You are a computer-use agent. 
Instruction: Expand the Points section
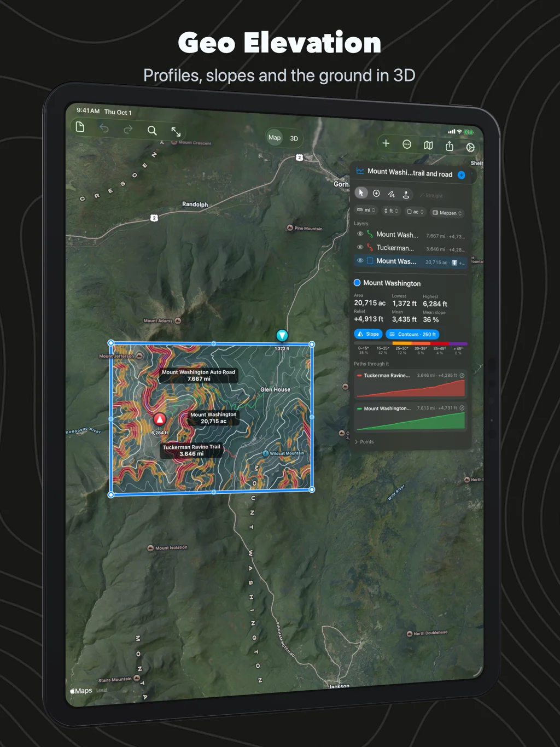[x=365, y=442]
